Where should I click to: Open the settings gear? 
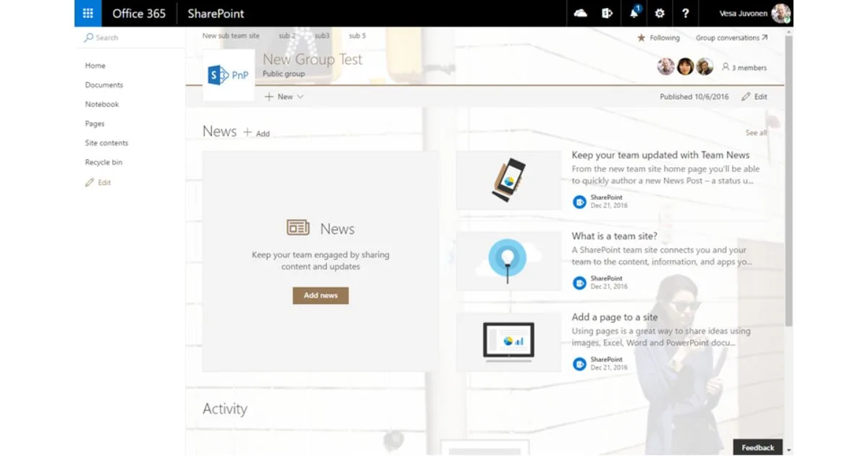point(660,13)
